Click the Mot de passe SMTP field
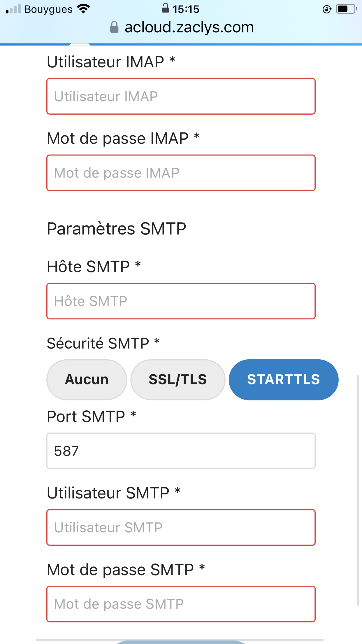This screenshot has width=362, height=644. point(181,604)
